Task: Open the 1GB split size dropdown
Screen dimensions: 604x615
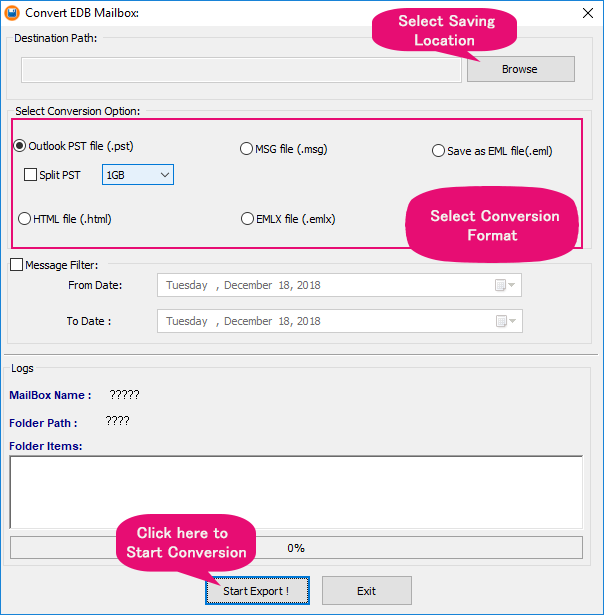Action: pyautogui.click(x=138, y=175)
